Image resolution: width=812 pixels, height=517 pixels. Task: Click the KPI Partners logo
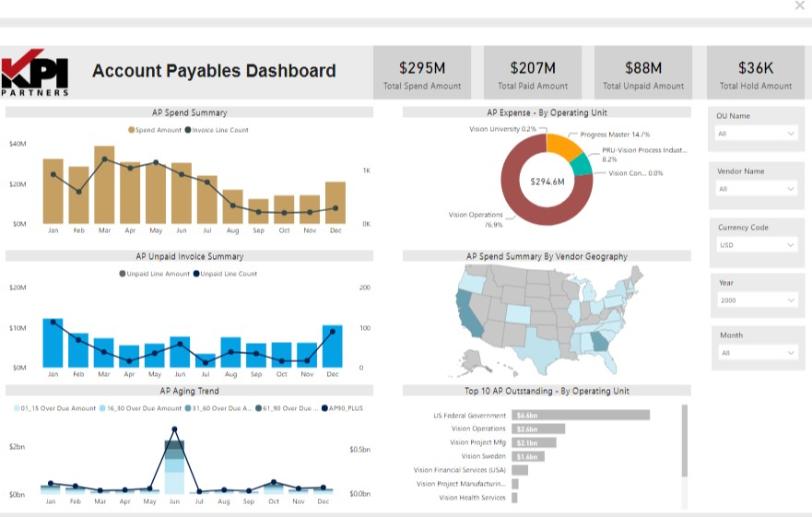tap(35, 72)
